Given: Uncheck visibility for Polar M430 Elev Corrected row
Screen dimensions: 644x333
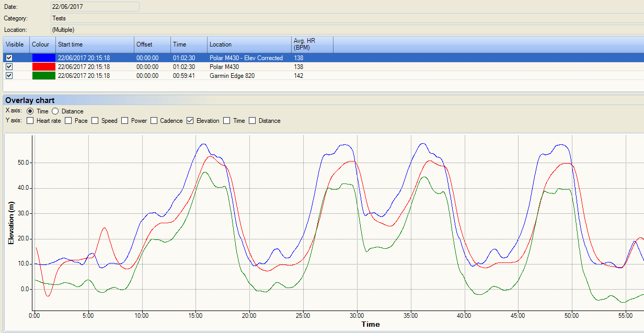Looking at the screenshot, I should pos(9,58).
